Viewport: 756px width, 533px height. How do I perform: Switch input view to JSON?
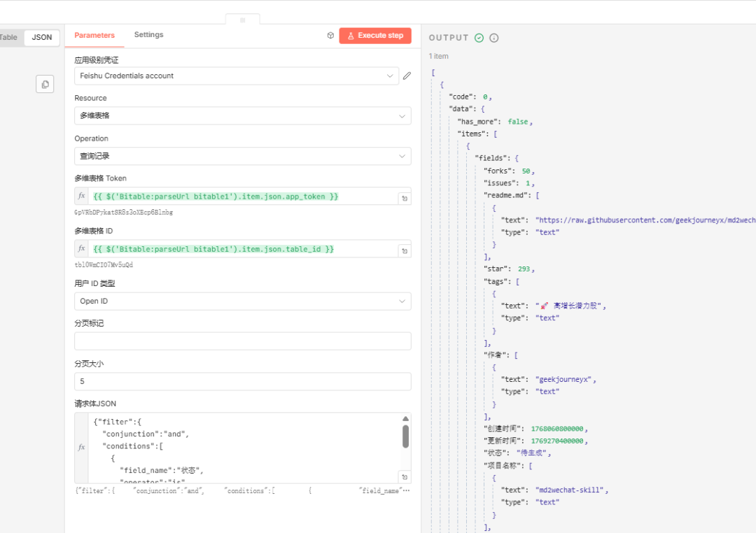click(42, 38)
